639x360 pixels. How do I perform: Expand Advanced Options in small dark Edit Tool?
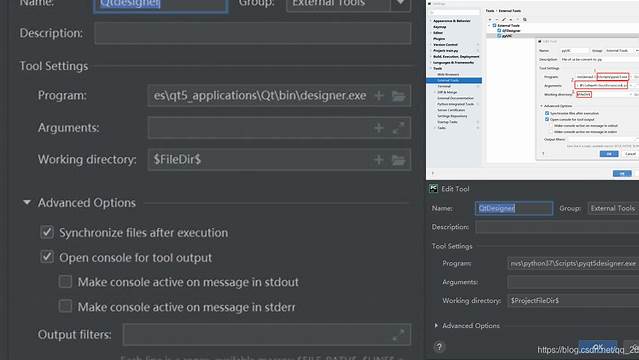436,325
